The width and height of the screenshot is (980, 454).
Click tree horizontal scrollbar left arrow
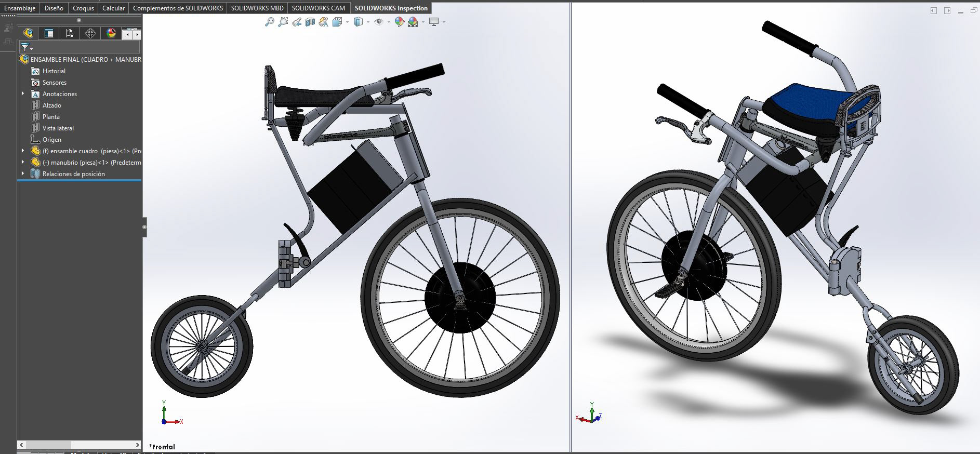tap(21, 445)
